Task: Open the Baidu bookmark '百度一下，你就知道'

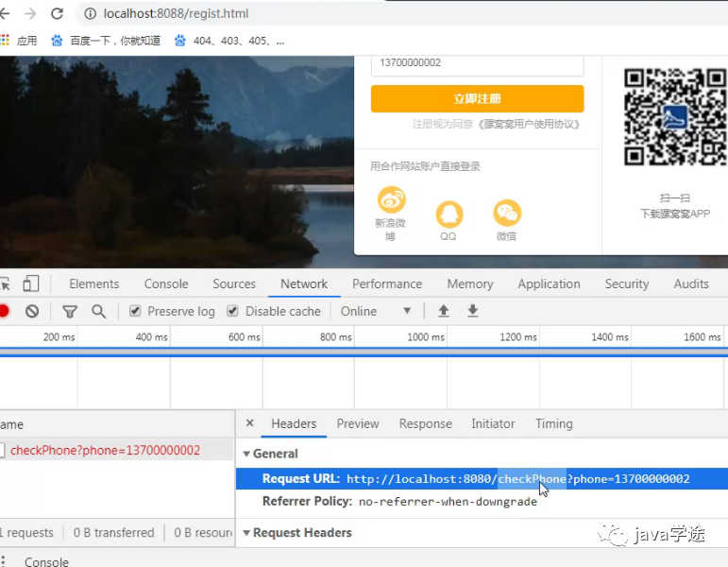Action: [106, 41]
